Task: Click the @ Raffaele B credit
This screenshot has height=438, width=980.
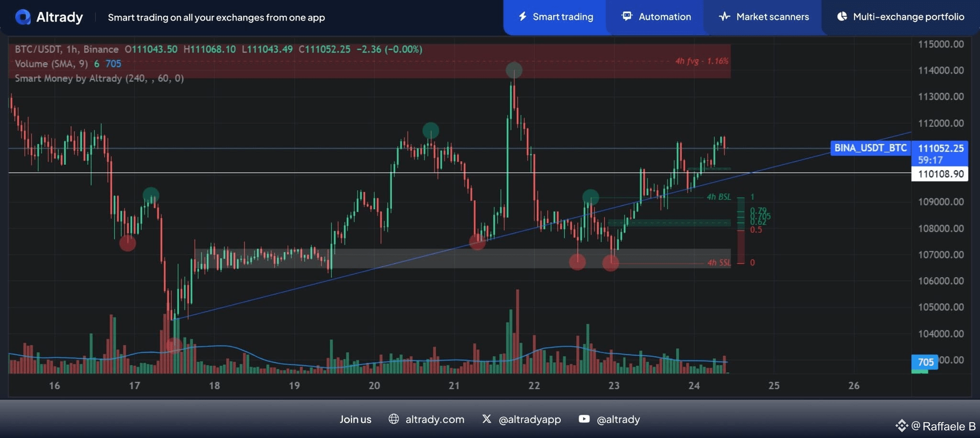Action: [x=944, y=426]
